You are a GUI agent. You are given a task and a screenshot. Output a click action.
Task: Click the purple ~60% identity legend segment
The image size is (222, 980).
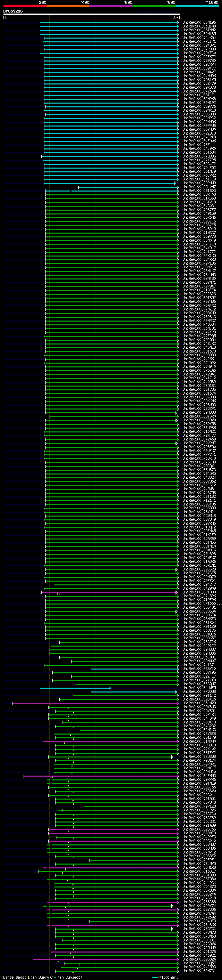point(111,6)
